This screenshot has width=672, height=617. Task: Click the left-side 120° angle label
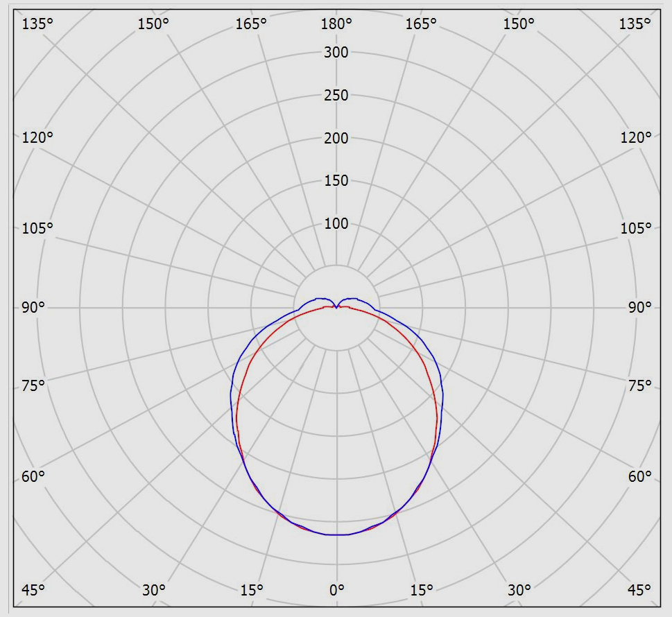point(37,137)
